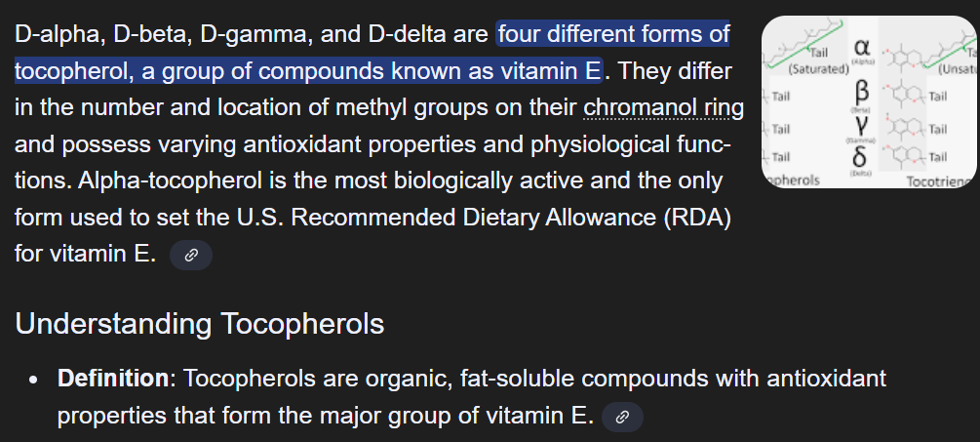Click the bullet point before Definition
The height and width of the screenshot is (442, 980).
pos(35,379)
